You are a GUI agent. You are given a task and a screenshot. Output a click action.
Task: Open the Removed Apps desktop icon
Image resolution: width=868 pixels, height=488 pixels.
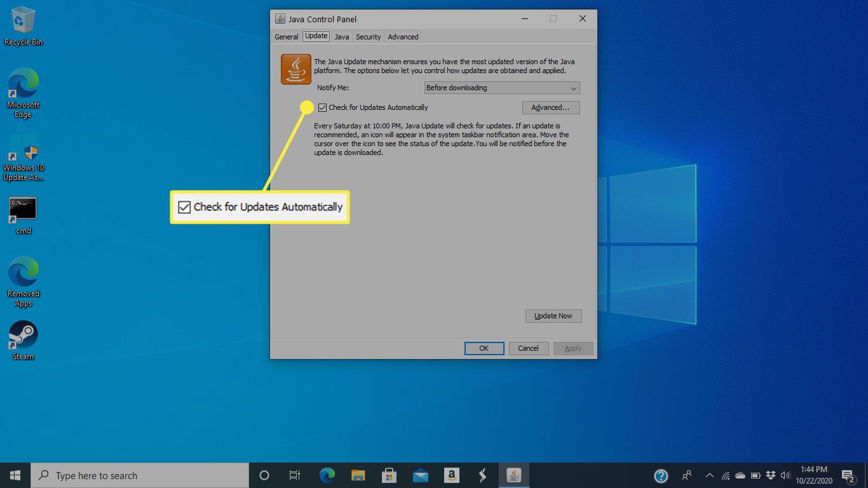(24, 282)
